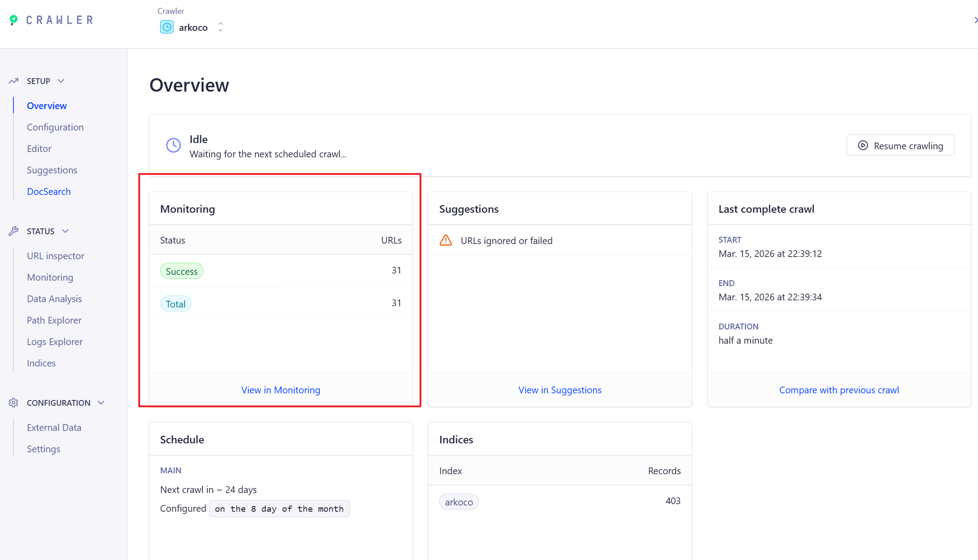Click 'Next crawl in ~ 24 days' text
The width and height of the screenshot is (978, 560).
[x=208, y=490]
